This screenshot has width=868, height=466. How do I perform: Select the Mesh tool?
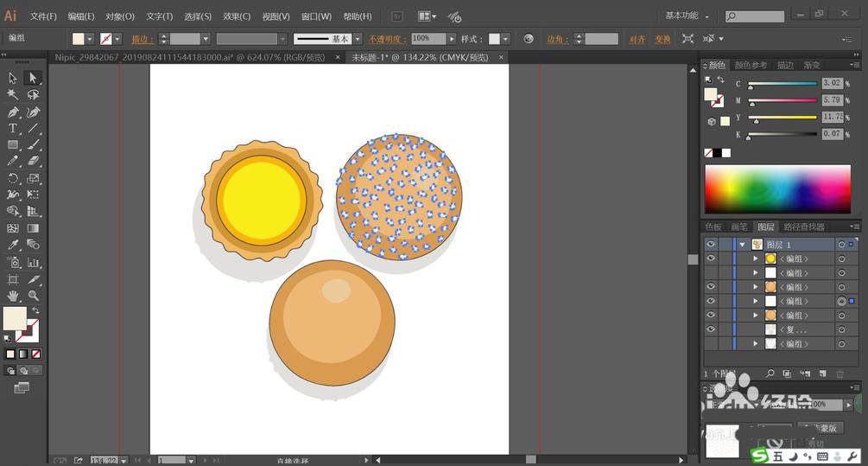(x=13, y=228)
